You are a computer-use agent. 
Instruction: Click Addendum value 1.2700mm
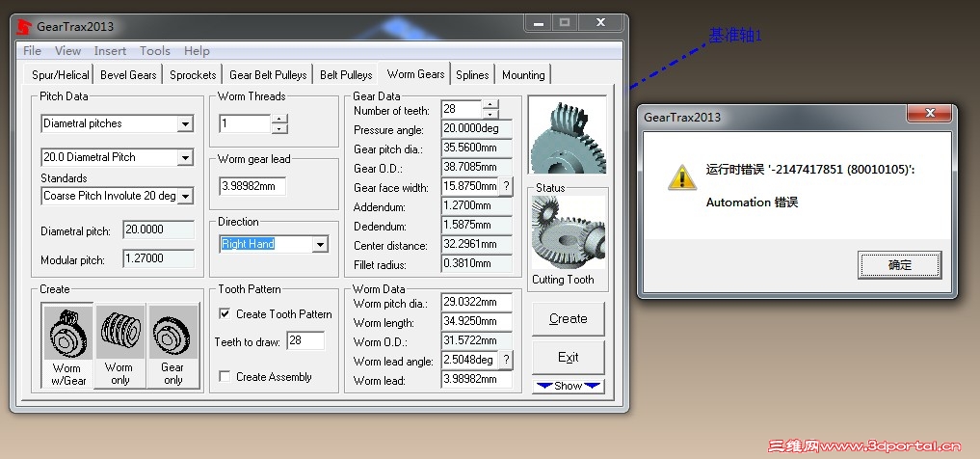476,205
